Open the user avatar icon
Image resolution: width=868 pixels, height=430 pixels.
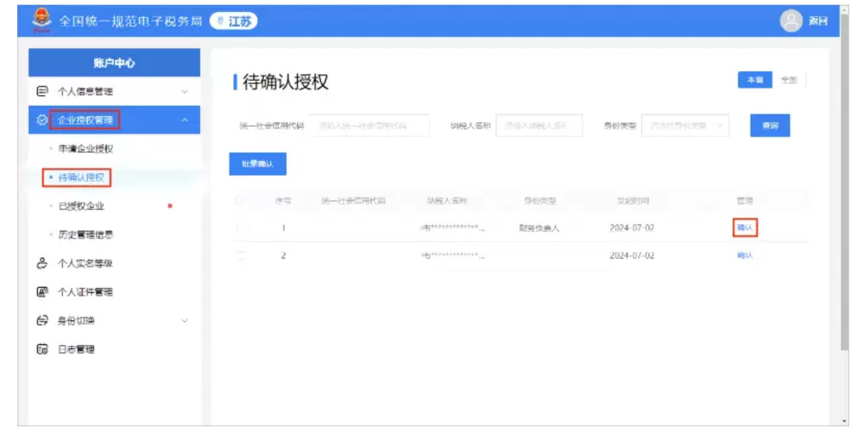click(x=791, y=21)
